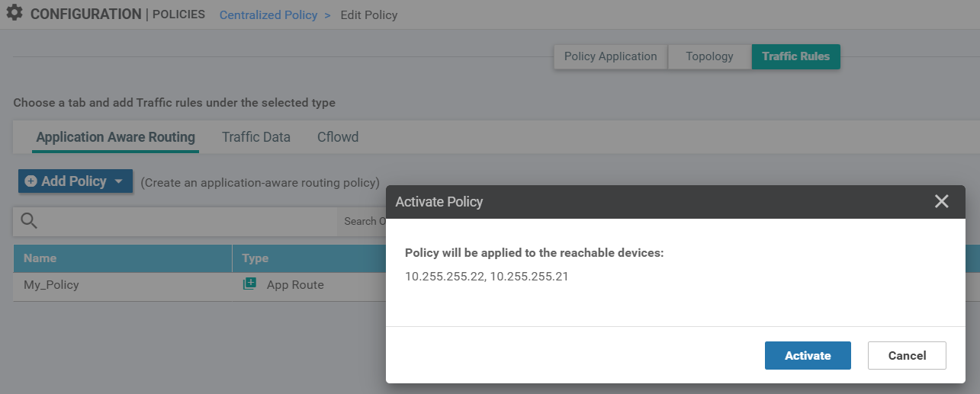Switch to the Policy Application tab
Viewport: 980px width, 394px height.
coord(610,56)
